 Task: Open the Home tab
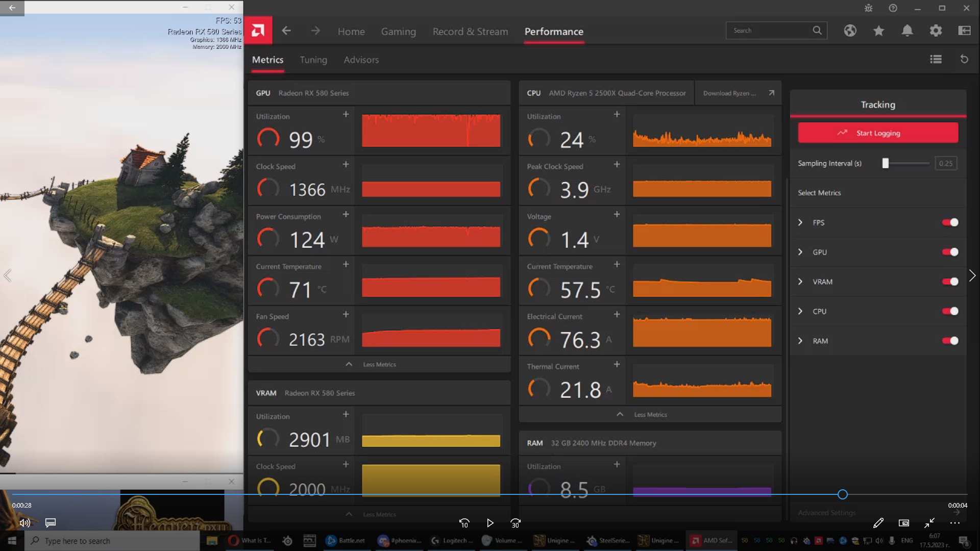[x=351, y=32]
